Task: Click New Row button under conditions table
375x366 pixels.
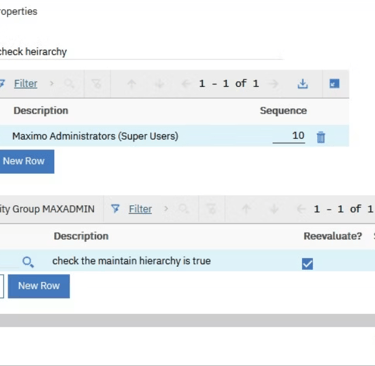Action: click(x=39, y=286)
